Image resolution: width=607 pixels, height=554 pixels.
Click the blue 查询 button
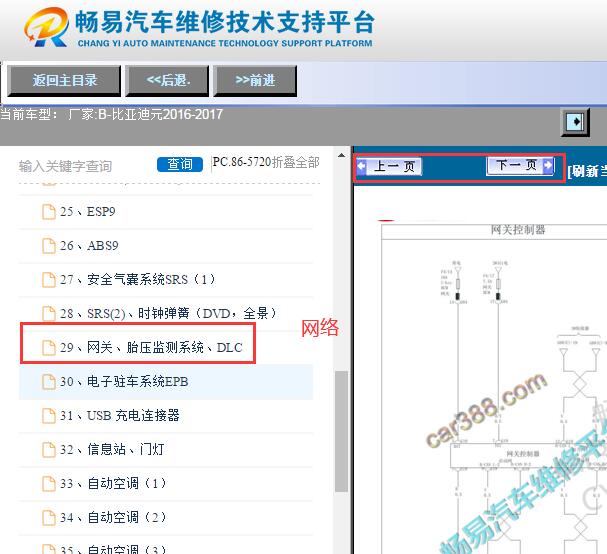[180, 165]
